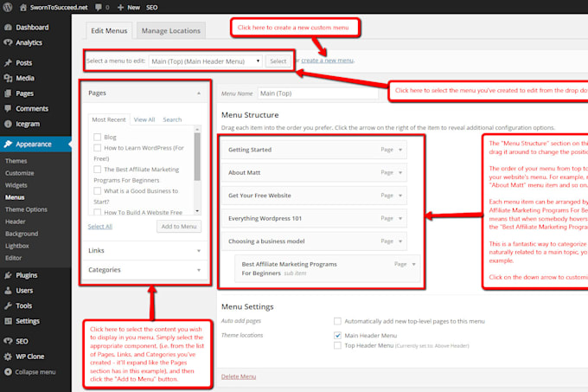Click the Tools wrench icon
Viewport: 588px width, 392px height.
coord(8,305)
